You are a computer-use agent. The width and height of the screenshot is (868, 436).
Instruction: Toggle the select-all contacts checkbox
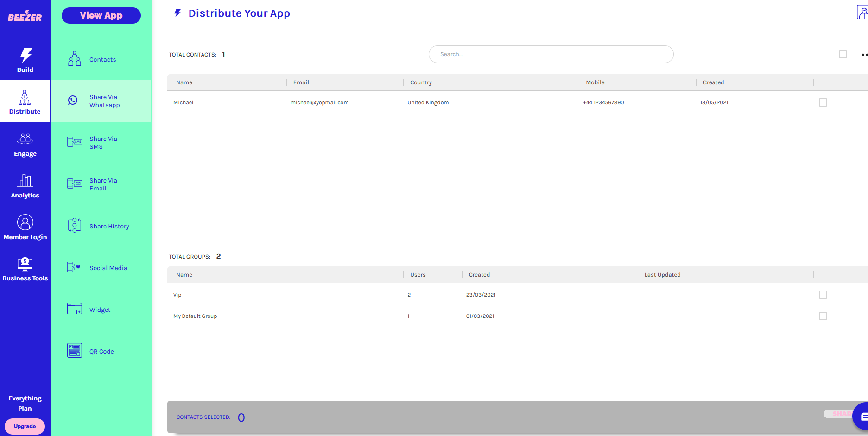click(x=843, y=54)
